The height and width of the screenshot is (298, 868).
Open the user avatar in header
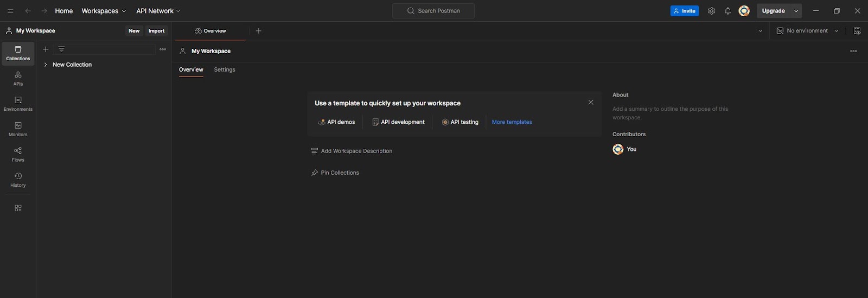[744, 11]
